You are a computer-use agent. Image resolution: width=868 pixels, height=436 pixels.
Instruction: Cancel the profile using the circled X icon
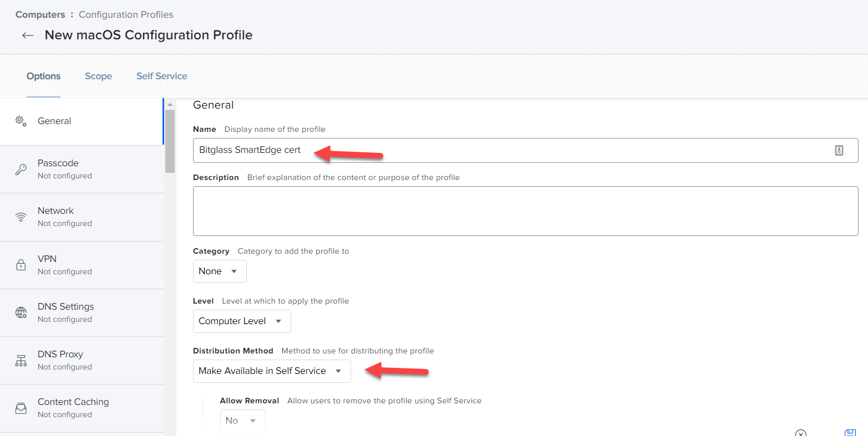click(801, 433)
